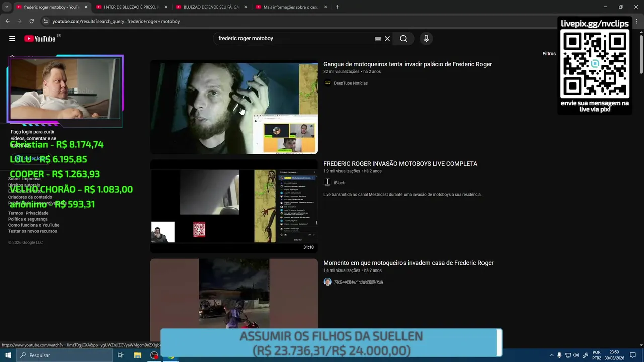Close the 'frederic roger motoboy' tab
The image size is (644, 362).
(86, 7)
